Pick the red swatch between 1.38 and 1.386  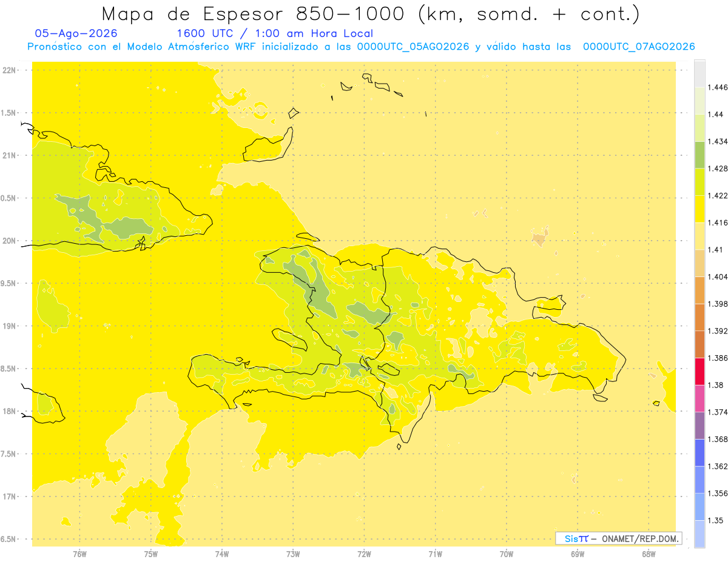click(699, 371)
